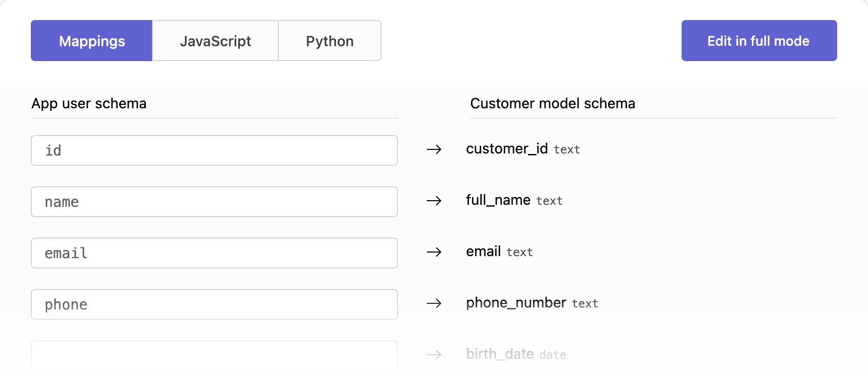The image size is (868, 386).
Task: Click the full_name schema field label
Action: click(498, 200)
